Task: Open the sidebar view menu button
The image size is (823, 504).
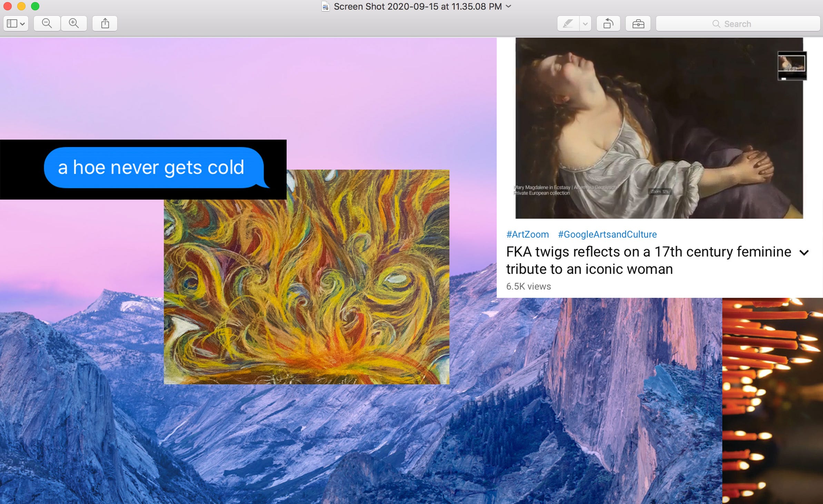Action: pyautogui.click(x=16, y=24)
